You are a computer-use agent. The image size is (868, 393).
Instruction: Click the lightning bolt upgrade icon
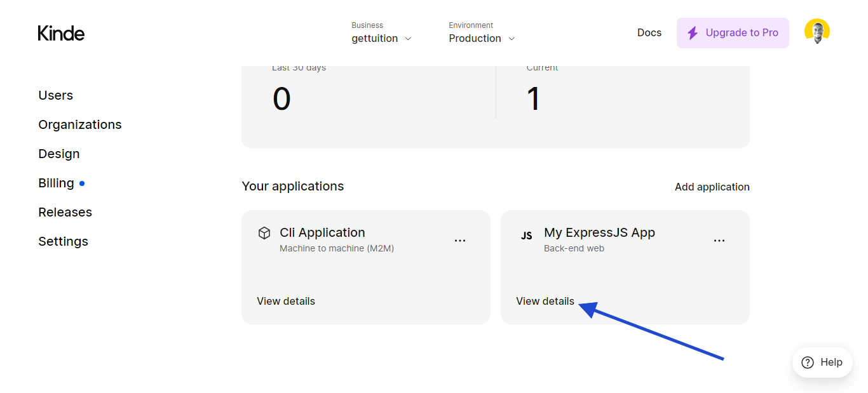[x=693, y=33]
